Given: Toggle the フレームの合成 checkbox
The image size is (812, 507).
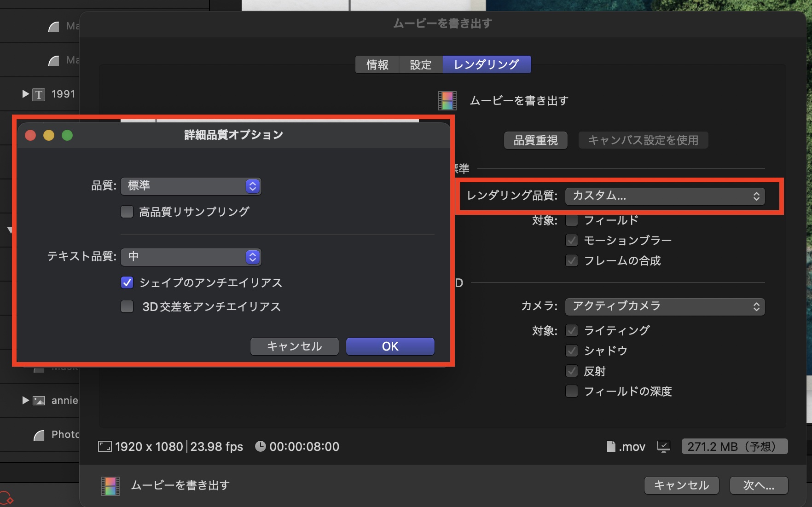Looking at the screenshot, I should pos(572,261).
